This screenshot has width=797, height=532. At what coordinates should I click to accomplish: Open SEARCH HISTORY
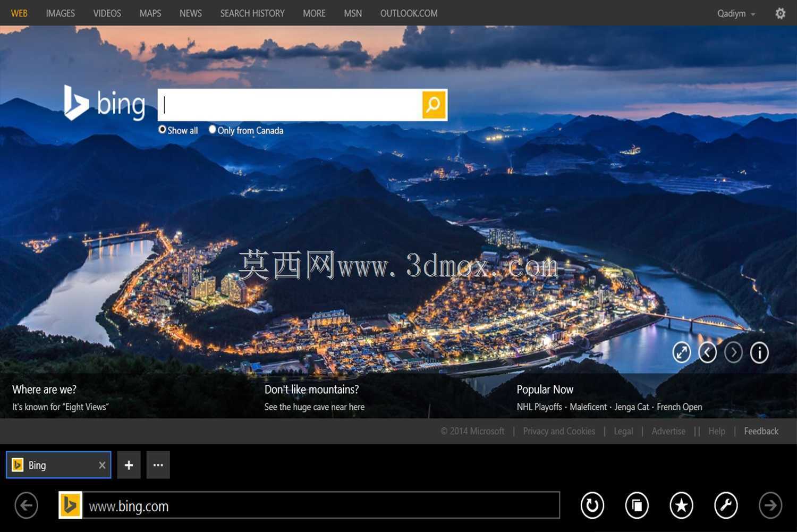click(x=252, y=13)
